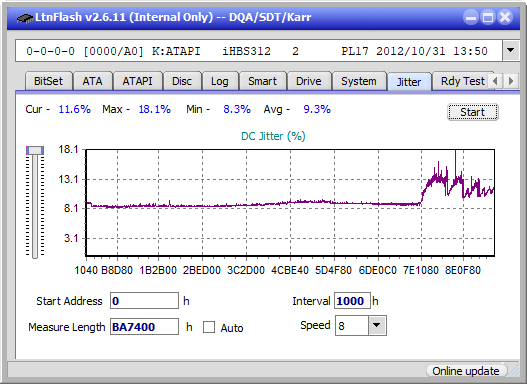Select the Disc tab
The image size is (527, 384).
pos(182,81)
